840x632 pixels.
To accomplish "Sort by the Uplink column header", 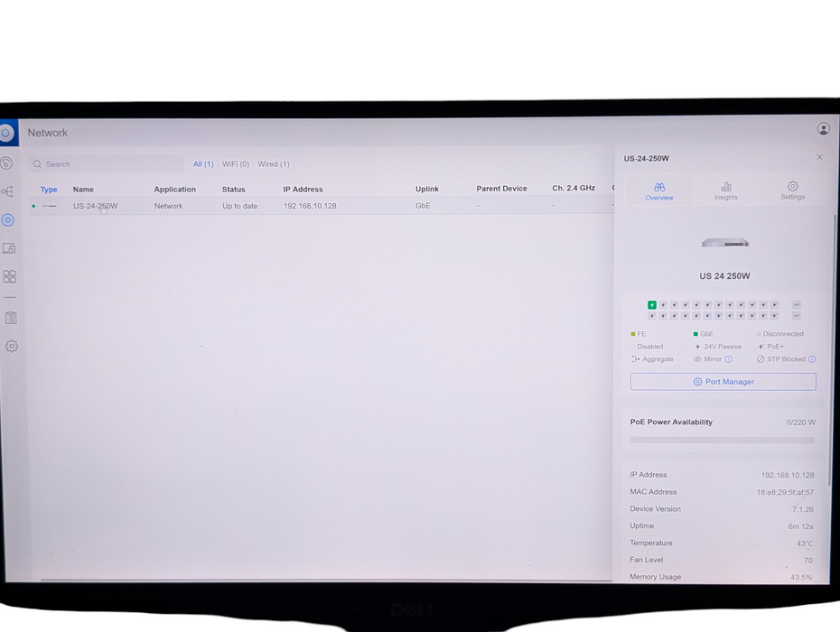I will click(x=427, y=189).
